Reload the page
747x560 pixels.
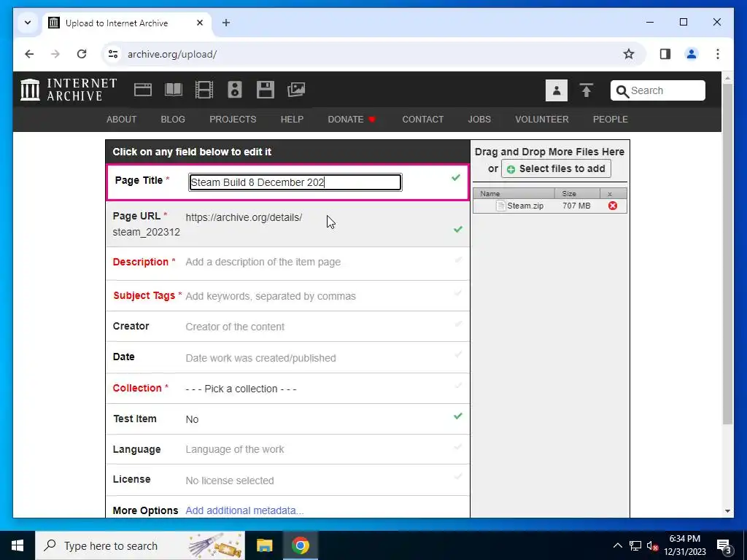point(82,54)
